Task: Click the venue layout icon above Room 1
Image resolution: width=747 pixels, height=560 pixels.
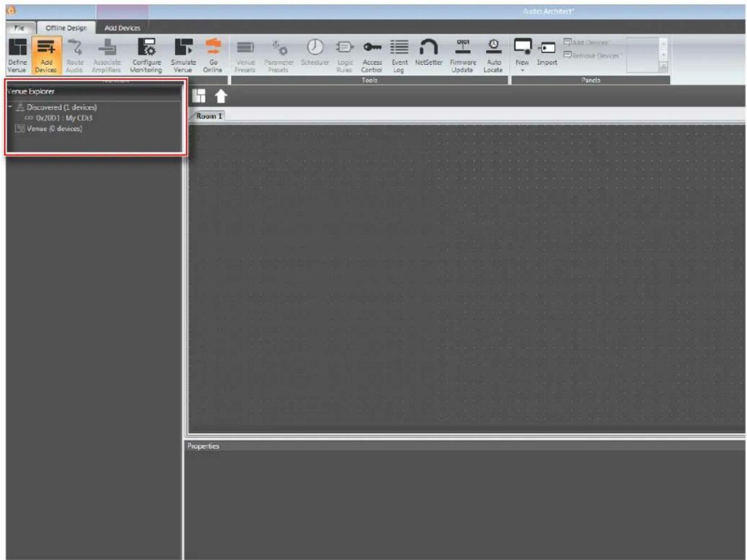Action: coord(199,96)
